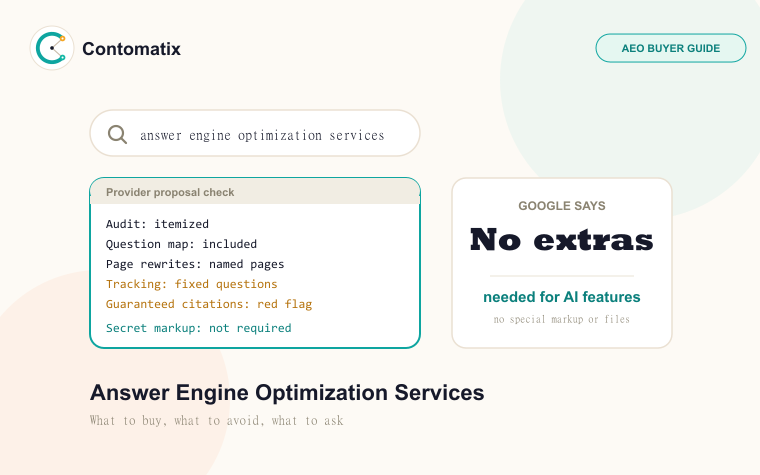Click the 'Question map: included' line
The width and height of the screenshot is (760, 475).
[181, 244]
